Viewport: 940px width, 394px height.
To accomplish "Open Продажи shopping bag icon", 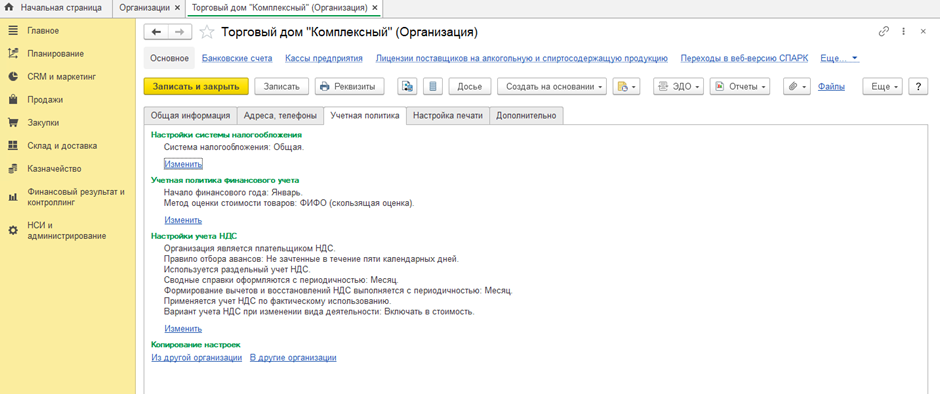I will tap(13, 100).
